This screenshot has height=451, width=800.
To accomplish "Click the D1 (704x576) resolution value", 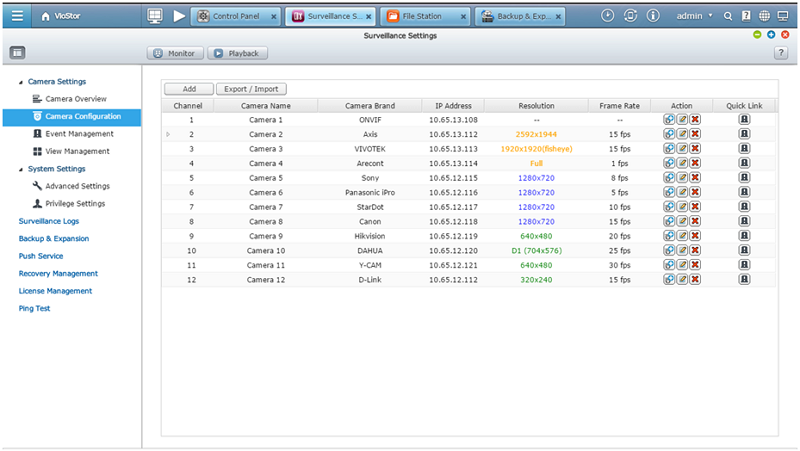I will pyautogui.click(x=536, y=250).
